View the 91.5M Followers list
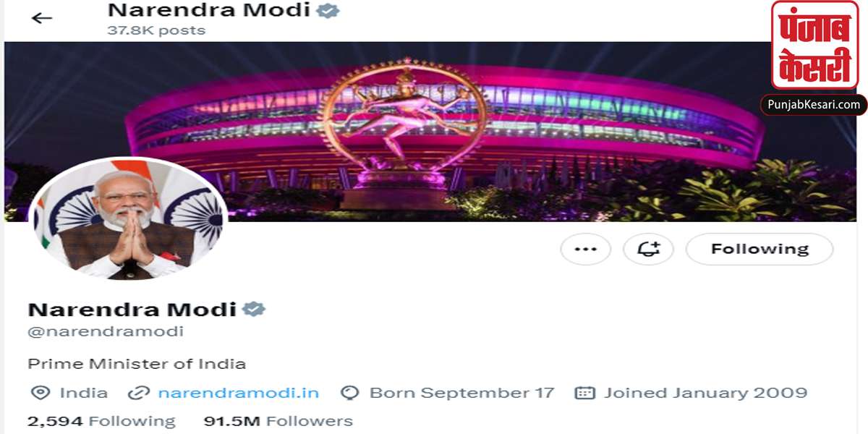 pos(278,421)
